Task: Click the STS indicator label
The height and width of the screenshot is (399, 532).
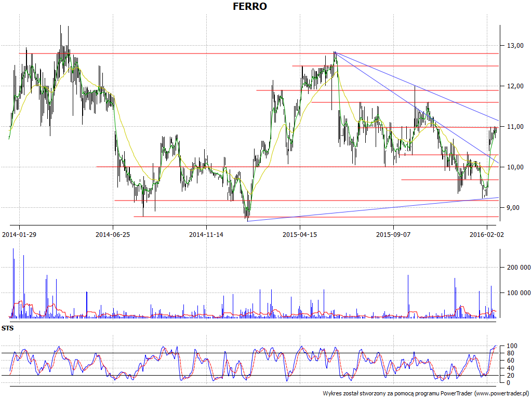Action: pos(7,328)
